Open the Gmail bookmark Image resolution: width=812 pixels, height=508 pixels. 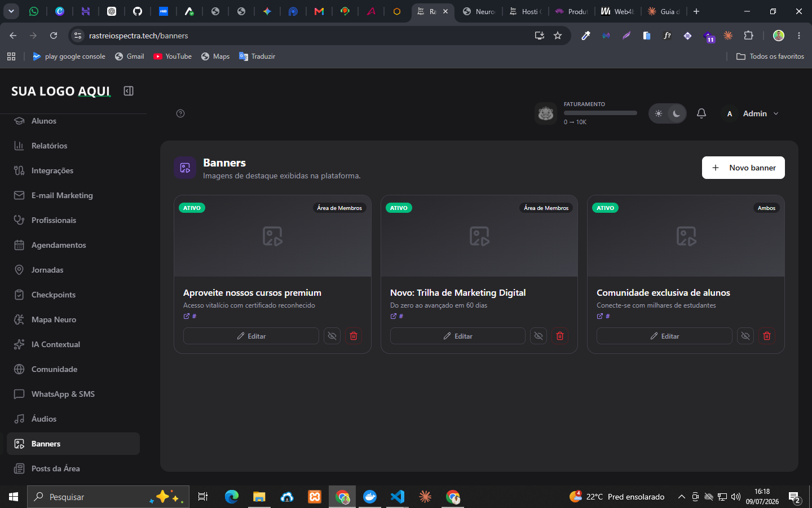tap(129, 56)
